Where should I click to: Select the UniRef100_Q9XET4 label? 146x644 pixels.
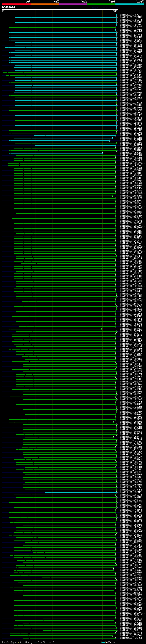131,82
